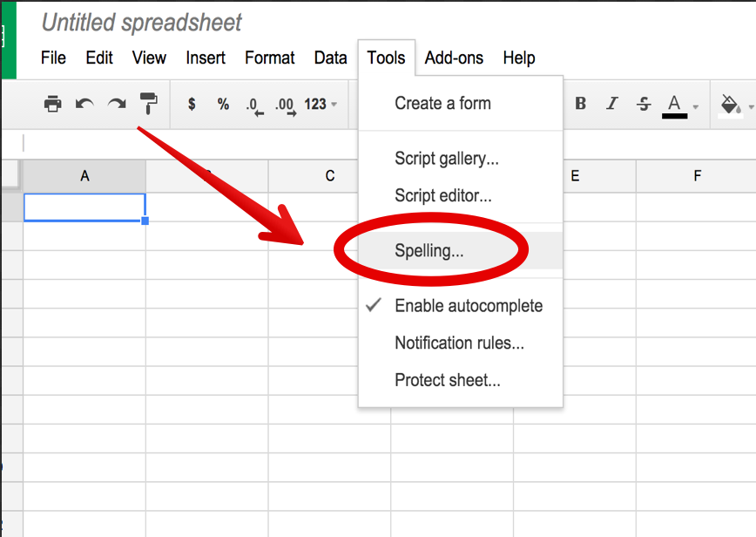Click the Print icon

tap(54, 103)
